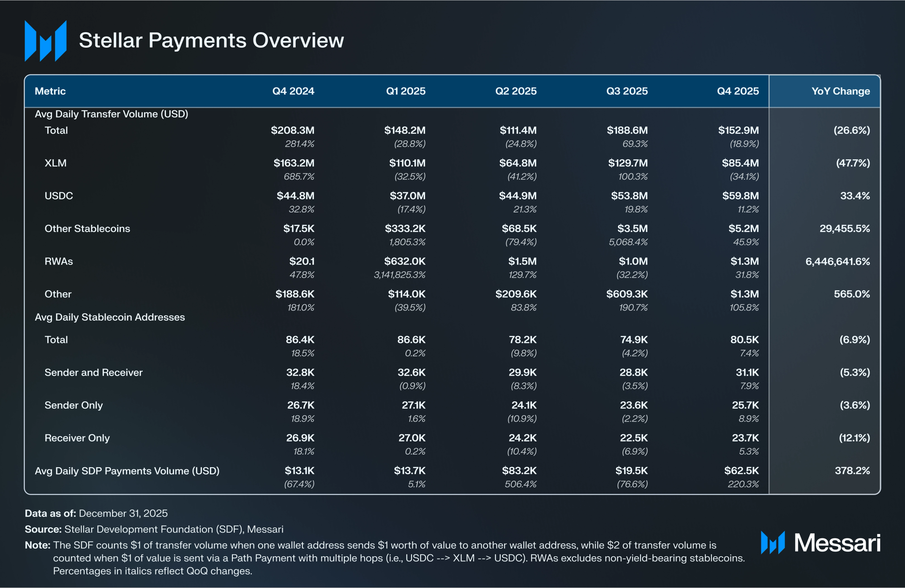Click the RWAs YoY change value 6,446,641.6%

pos(837,261)
